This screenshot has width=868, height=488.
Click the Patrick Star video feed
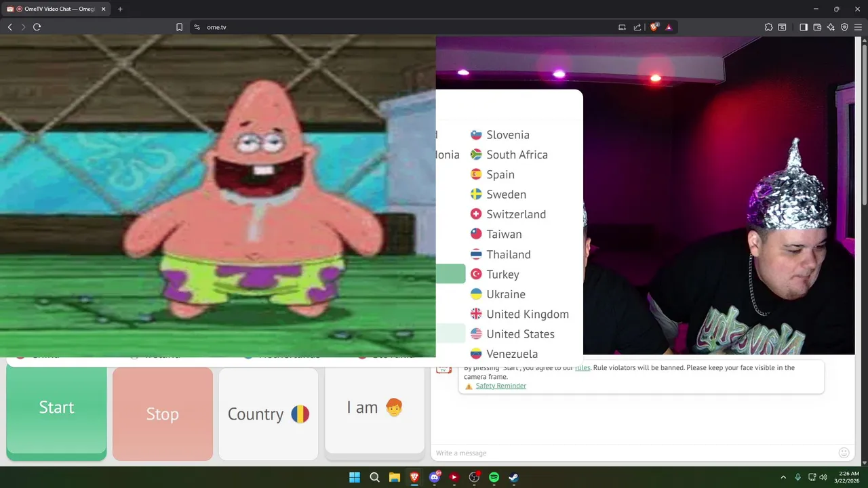218,197
